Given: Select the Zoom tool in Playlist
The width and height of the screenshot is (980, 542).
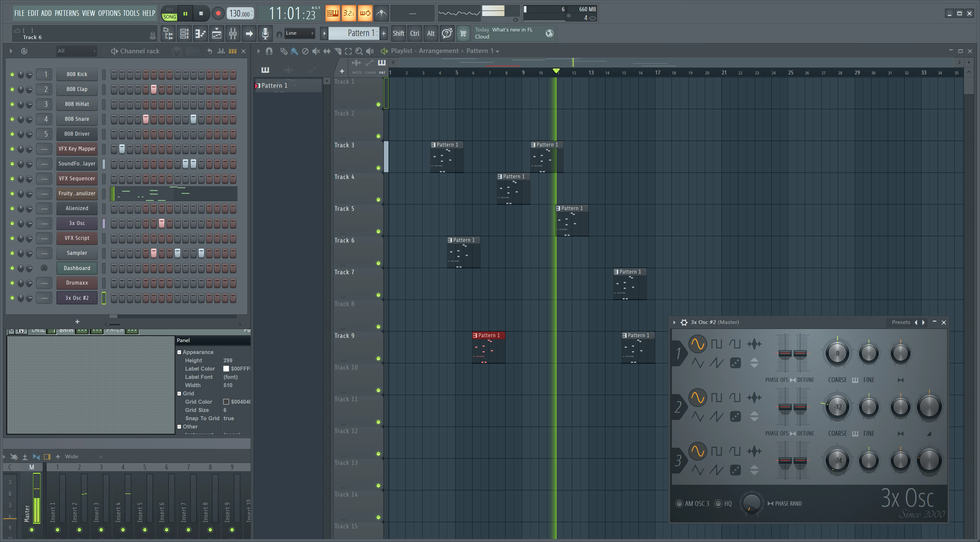Looking at the screenshot, I should (359, 51).
